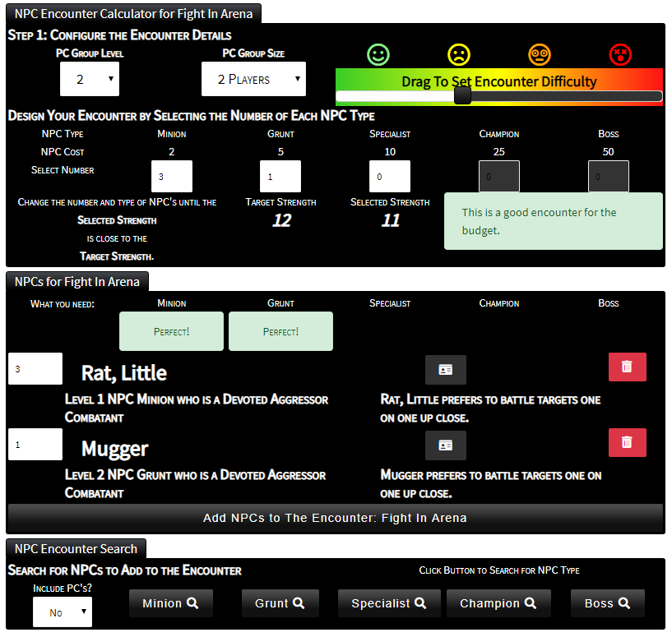Click the Grunt select number field
This screenshot has height=637, width=672.
point(280,176)
